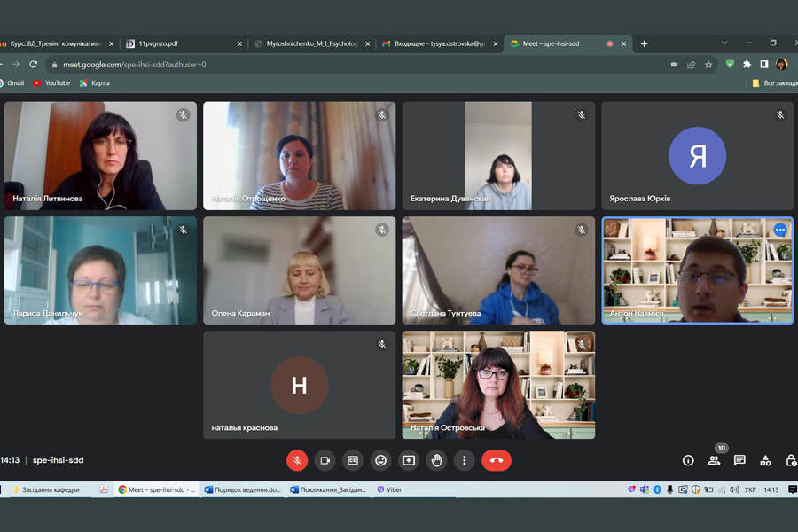Screen dimensions: 798x532
Task: Close the Входящие Gmail tab
Action: pyautogui.click(x=496, y=43)
